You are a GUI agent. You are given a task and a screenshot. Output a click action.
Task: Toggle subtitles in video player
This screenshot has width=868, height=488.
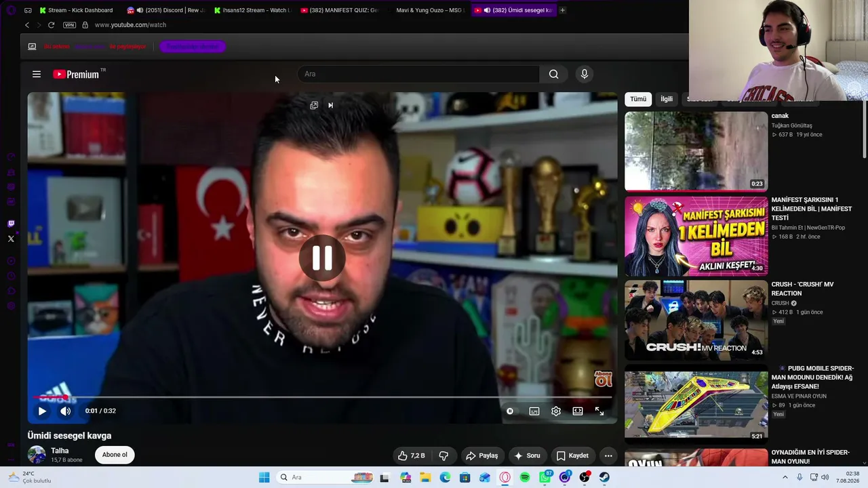[534, 411]
